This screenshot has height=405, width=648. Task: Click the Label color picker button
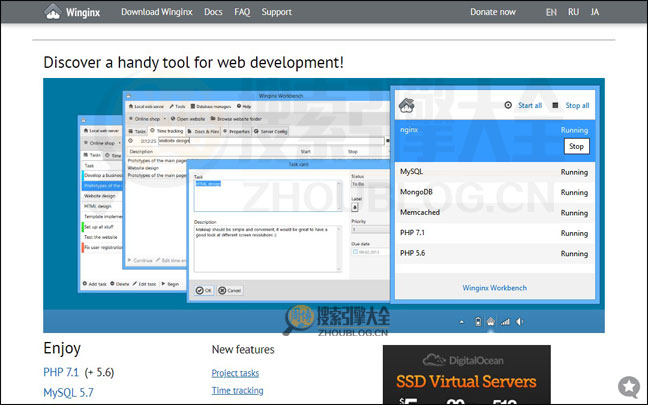(x=355, y=207)
